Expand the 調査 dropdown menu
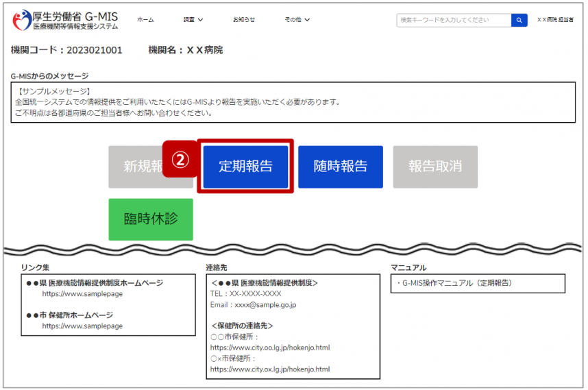The image size is (588, 390). [x=193, y=20]
